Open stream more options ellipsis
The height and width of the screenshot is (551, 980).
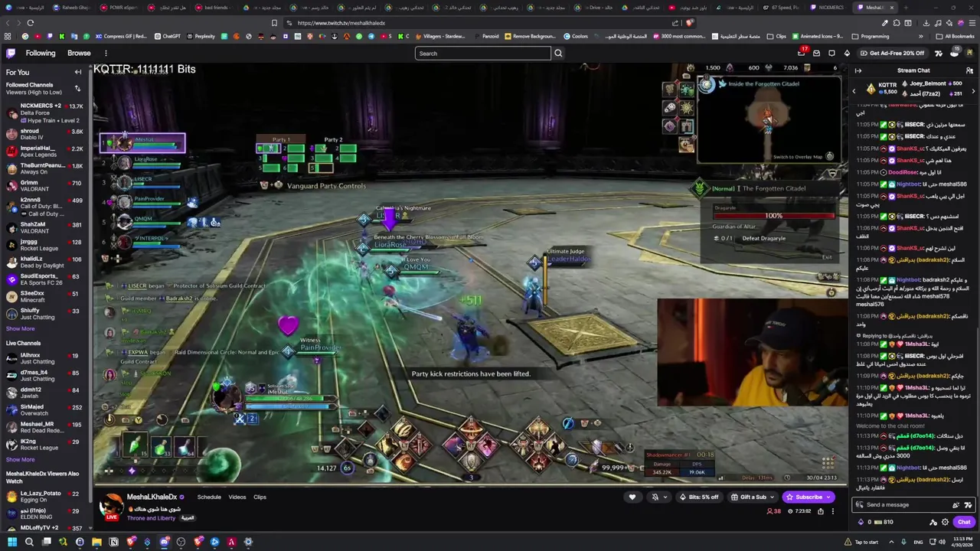pyautogui.click(x=832, y=511)
